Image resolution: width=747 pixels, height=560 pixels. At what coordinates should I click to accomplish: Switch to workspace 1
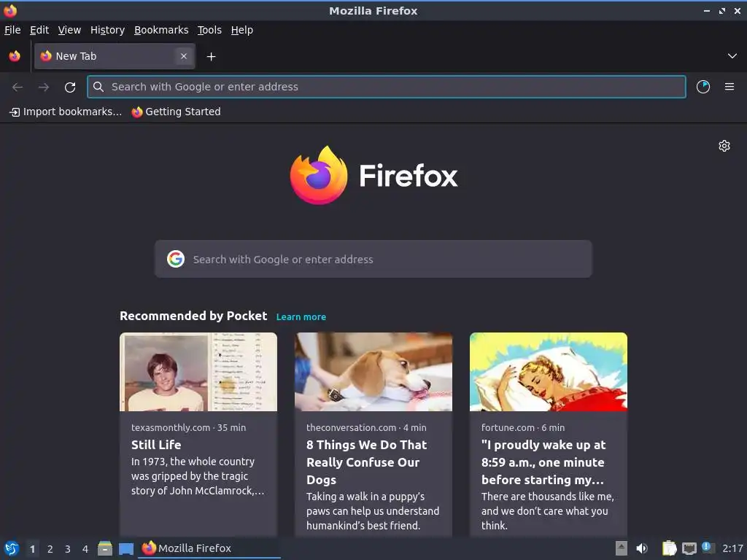tap(32, 549)
